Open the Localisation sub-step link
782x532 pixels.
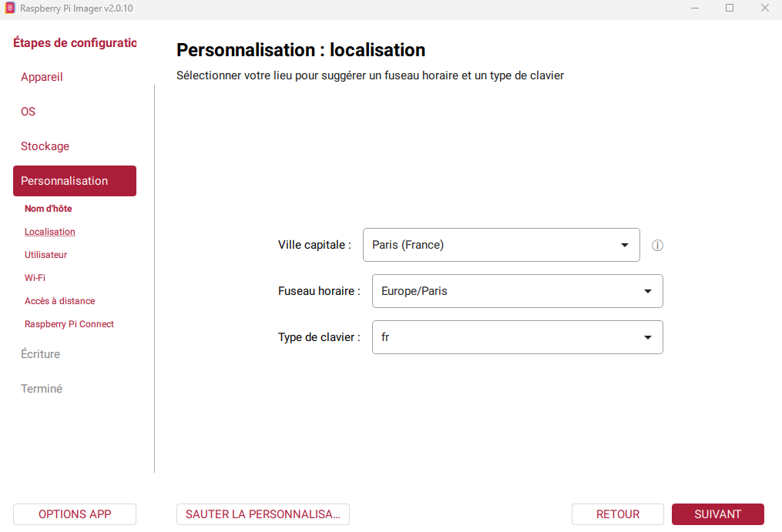50,231
